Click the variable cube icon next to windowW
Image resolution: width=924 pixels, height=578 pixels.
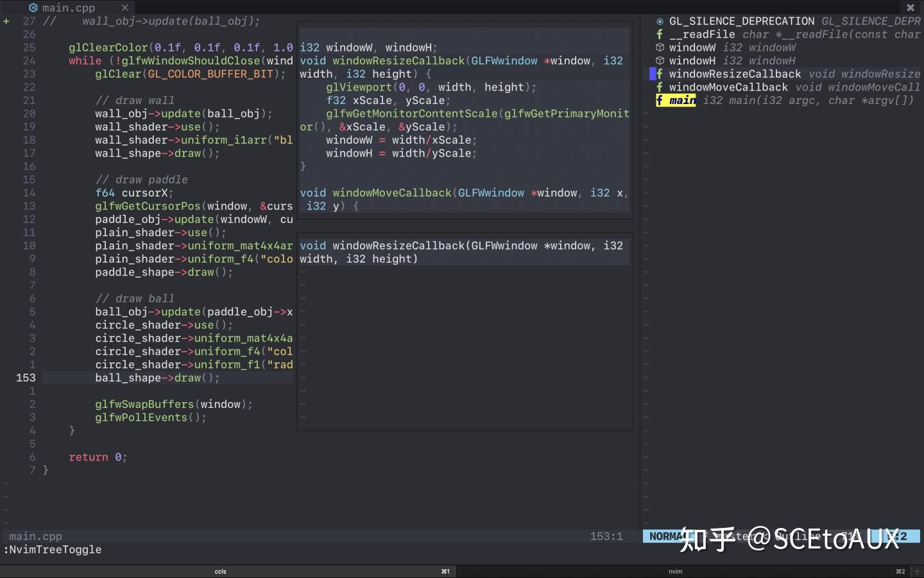tap(659, 48)
